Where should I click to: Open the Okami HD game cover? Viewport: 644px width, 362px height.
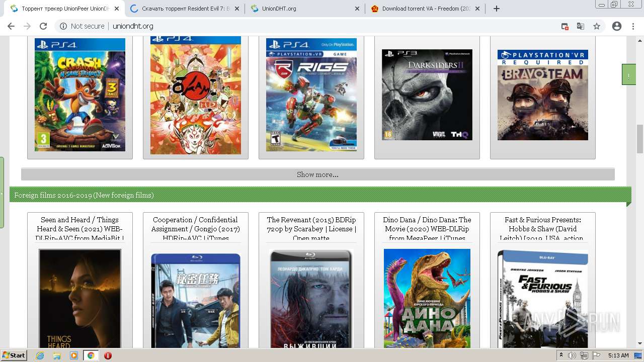coord(196,96)
